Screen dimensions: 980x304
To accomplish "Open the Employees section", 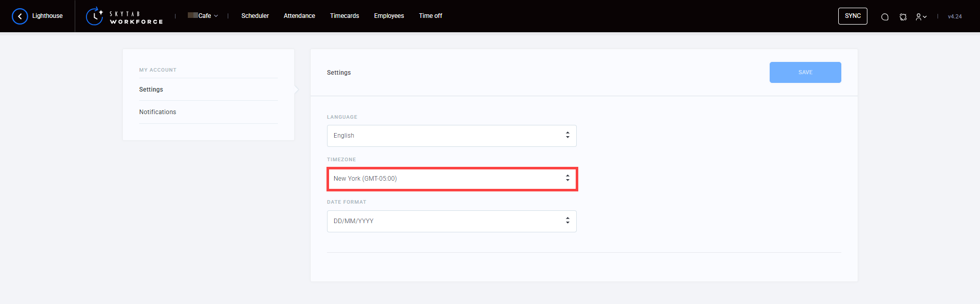I will coord(389,16).
